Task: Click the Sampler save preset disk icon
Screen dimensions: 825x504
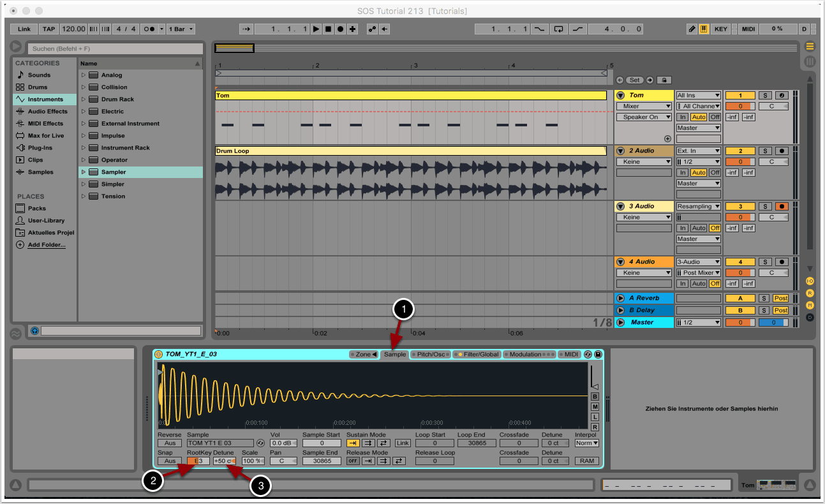Action: [x=598, y=355]
